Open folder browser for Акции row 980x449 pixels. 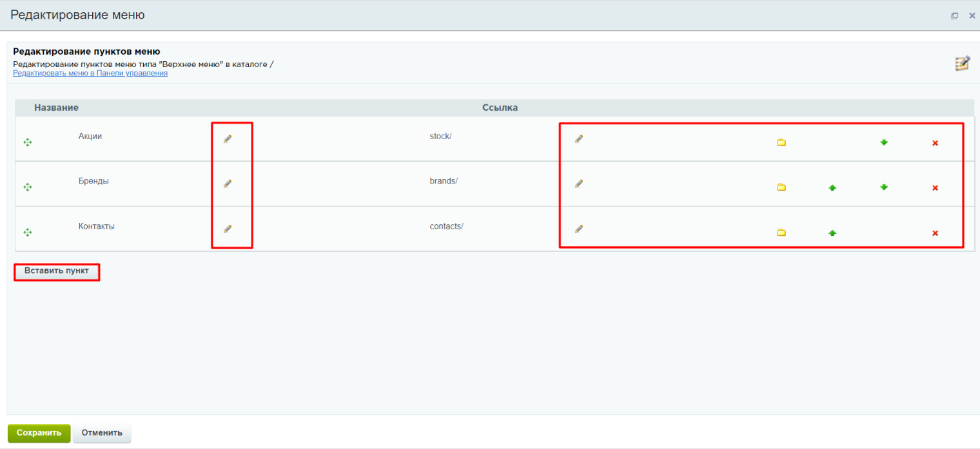pyautogui.click(x=781, y=143)
